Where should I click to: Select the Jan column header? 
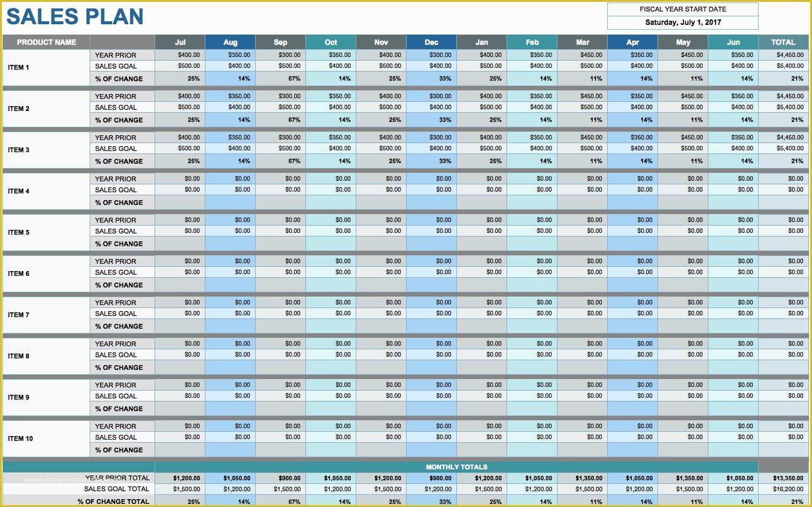(x=482, y=42)
